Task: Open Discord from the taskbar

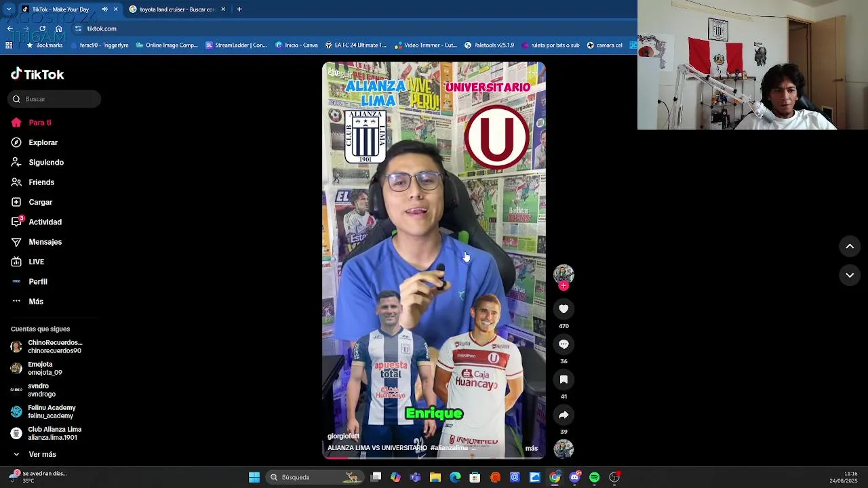Action: click(x=575, y=477)
